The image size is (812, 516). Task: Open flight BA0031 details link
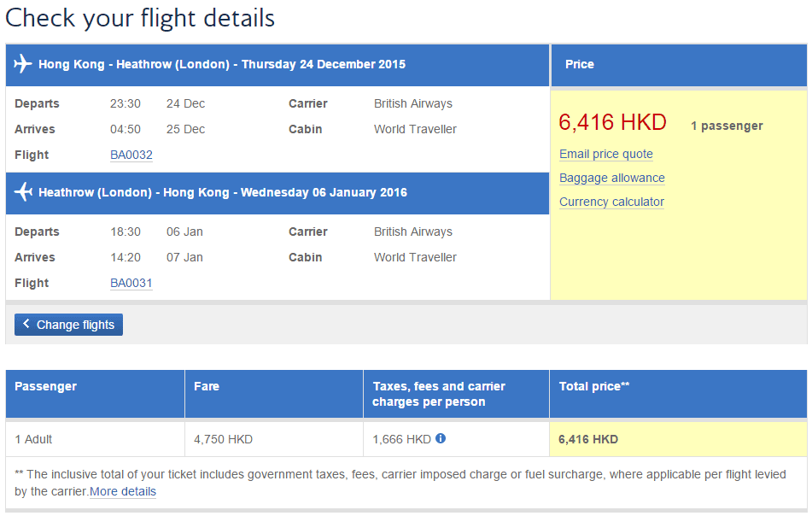131,283
